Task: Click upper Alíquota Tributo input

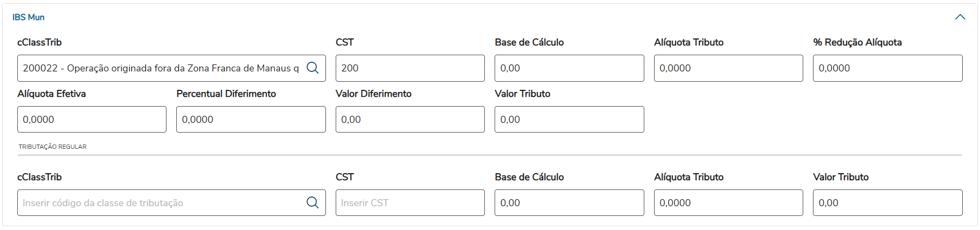Action: point(728,68)
